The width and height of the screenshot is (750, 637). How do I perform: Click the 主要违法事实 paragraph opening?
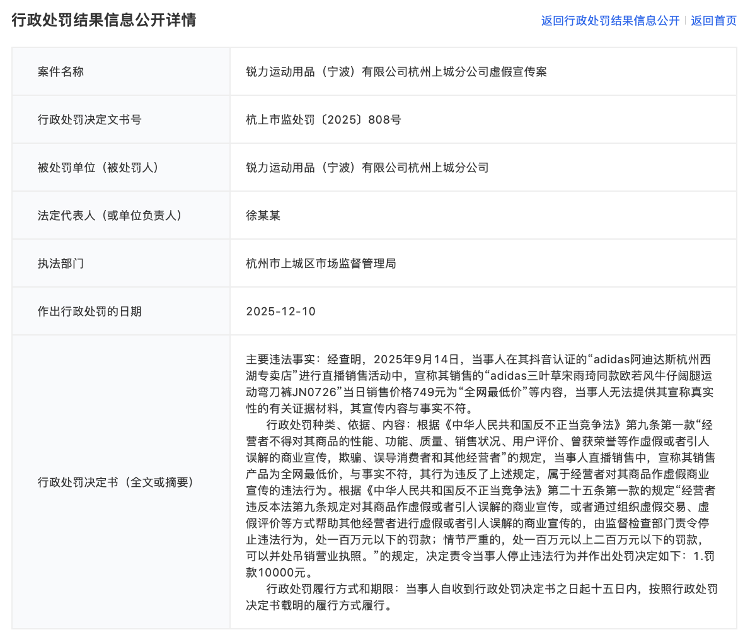pos(283,358)
